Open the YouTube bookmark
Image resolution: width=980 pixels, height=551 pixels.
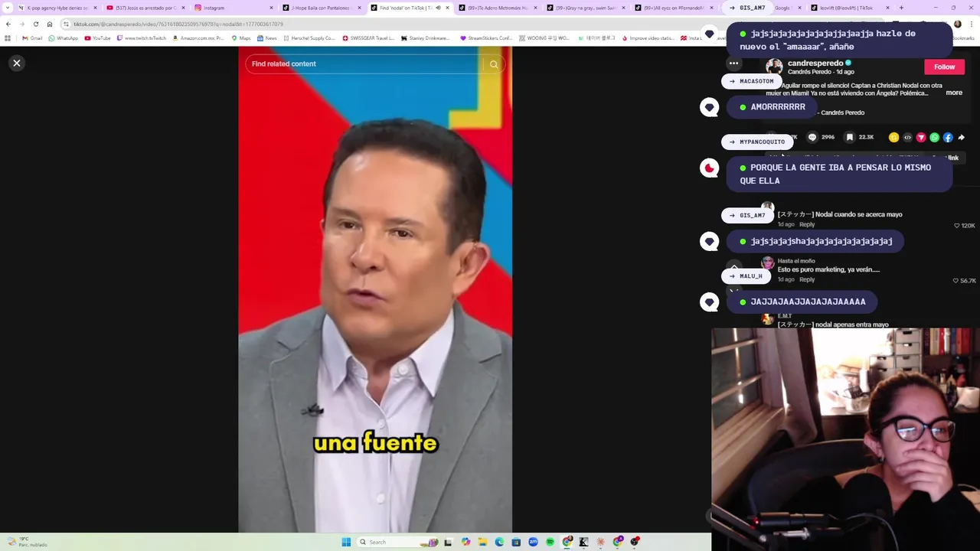97,38
